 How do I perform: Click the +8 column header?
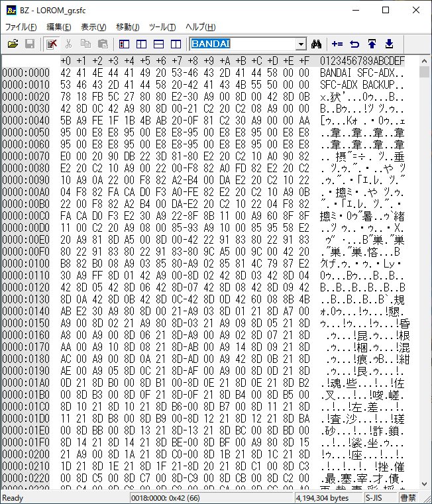(x=193, y=61)
